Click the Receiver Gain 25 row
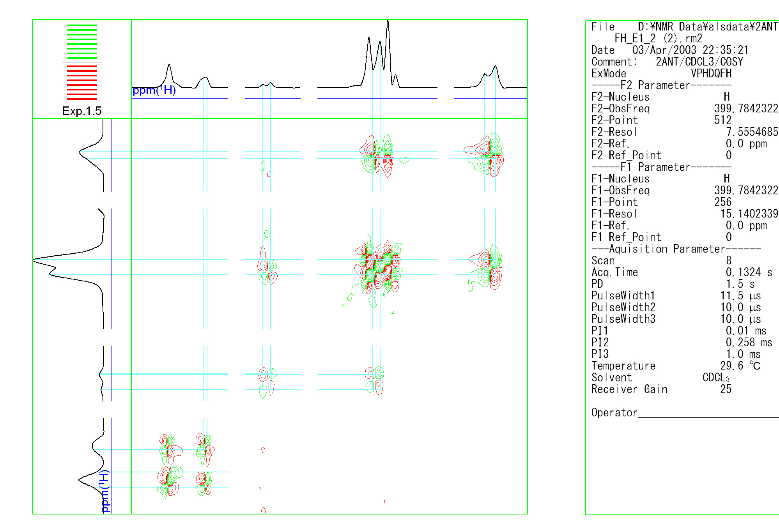 [661, 389]
